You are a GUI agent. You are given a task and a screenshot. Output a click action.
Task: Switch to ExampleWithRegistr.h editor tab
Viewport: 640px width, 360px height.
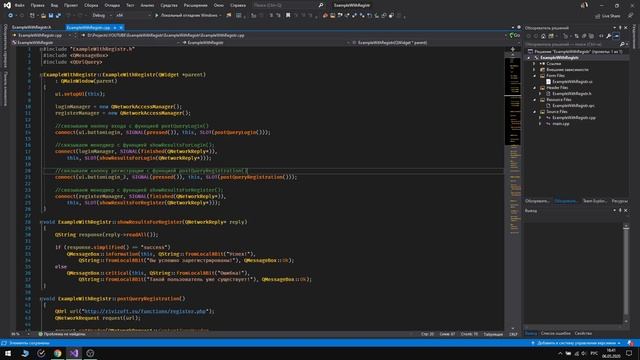[31, 27]
